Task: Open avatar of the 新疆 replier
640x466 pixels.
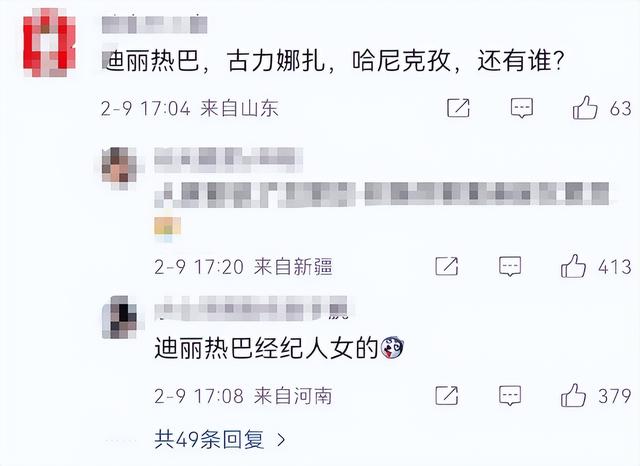Action: (x=119, y=168)
